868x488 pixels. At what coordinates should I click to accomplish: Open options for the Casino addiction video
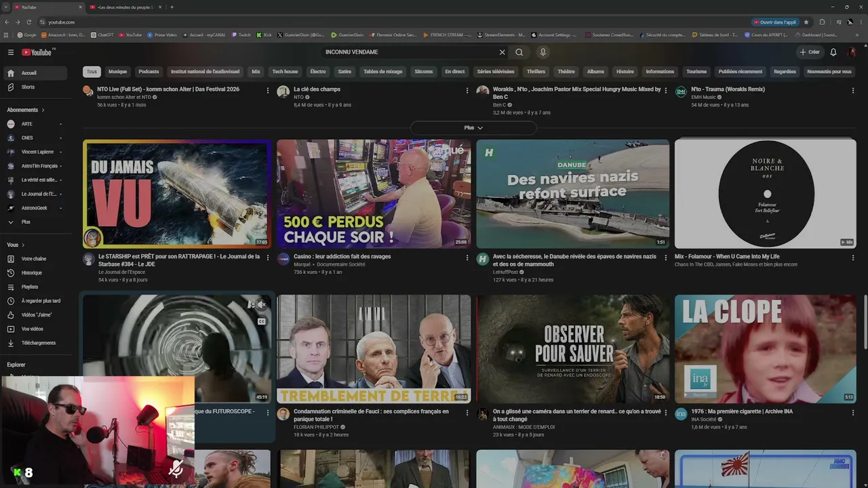pyautogui.click(x=467, y=258)
